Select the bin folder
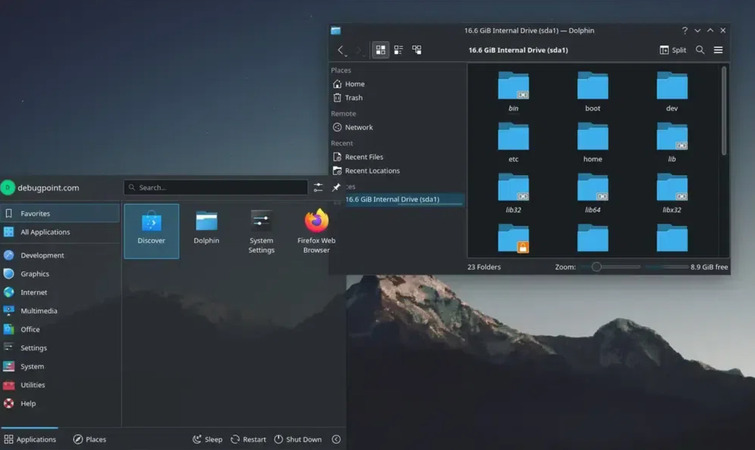Image resolution: width=755 pixels, height=450 pixels. [513, 91]
